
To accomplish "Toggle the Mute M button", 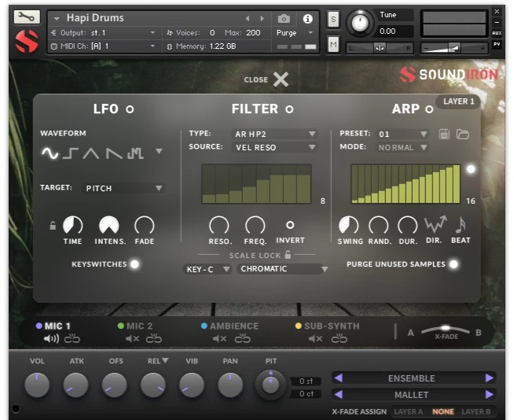I will (333, 44).
